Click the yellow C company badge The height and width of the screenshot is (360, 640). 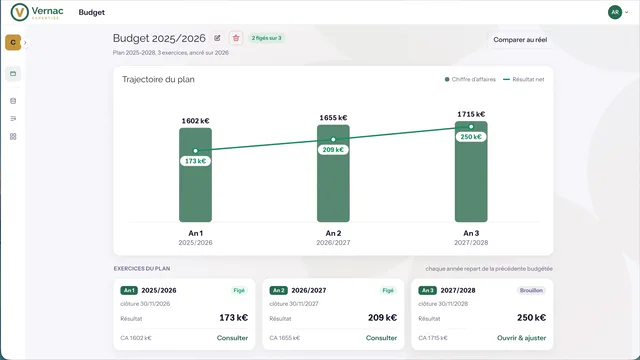[13, 42]
